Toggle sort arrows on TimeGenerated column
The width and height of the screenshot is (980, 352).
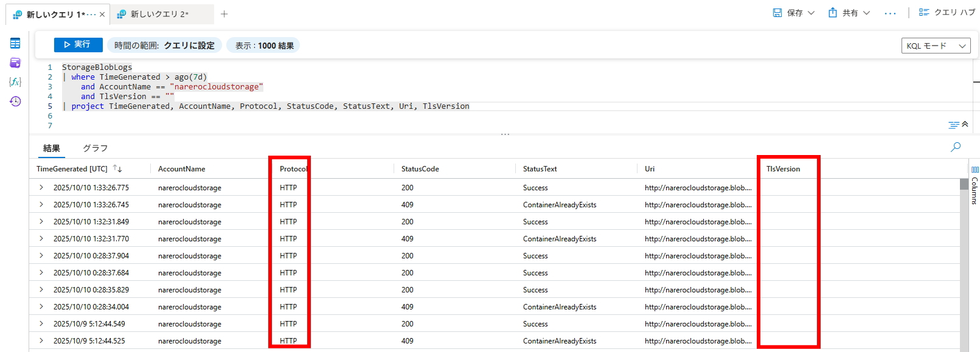117,168
